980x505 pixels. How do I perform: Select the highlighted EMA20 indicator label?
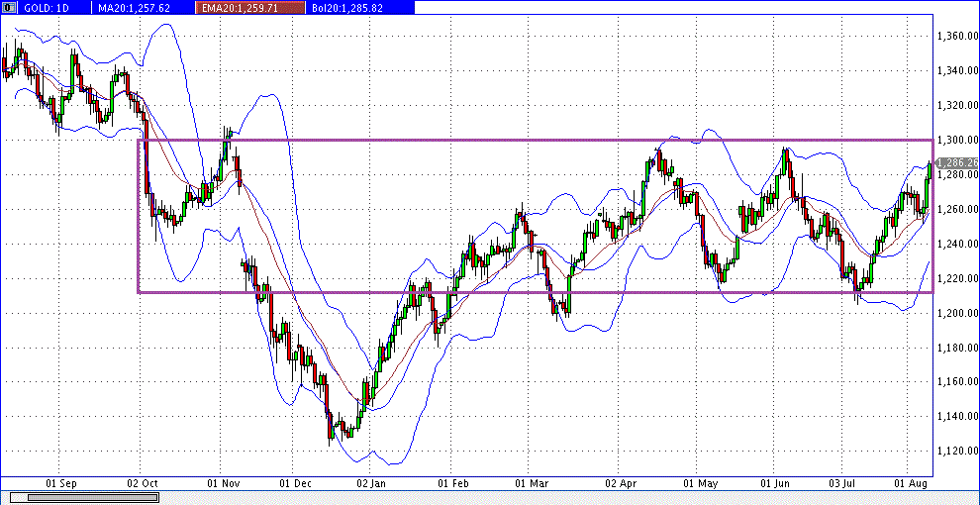(x=251, y=8)
